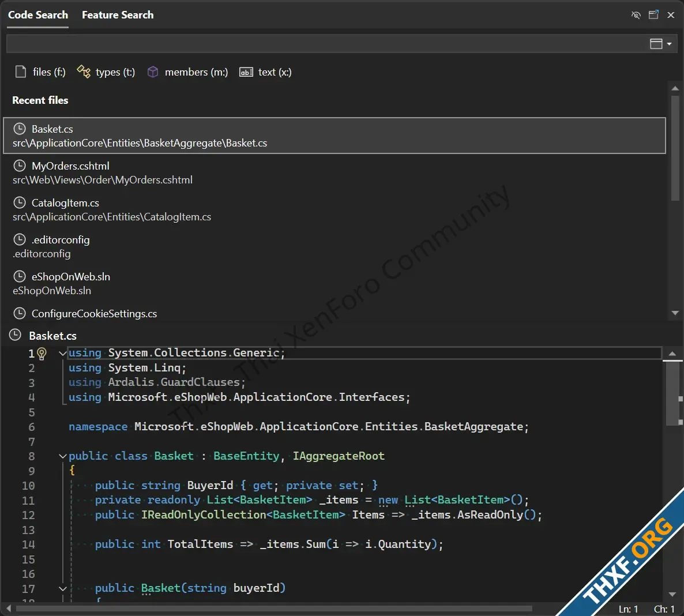Click the BaseEntity type in code
This screenshot has height=616, width=684.
[x=246, y=456]
